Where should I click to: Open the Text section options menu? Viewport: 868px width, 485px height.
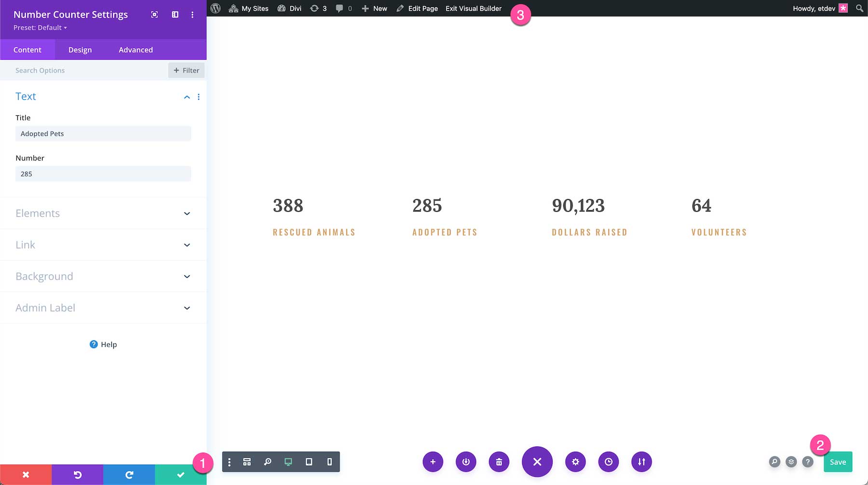pos(199,97)
